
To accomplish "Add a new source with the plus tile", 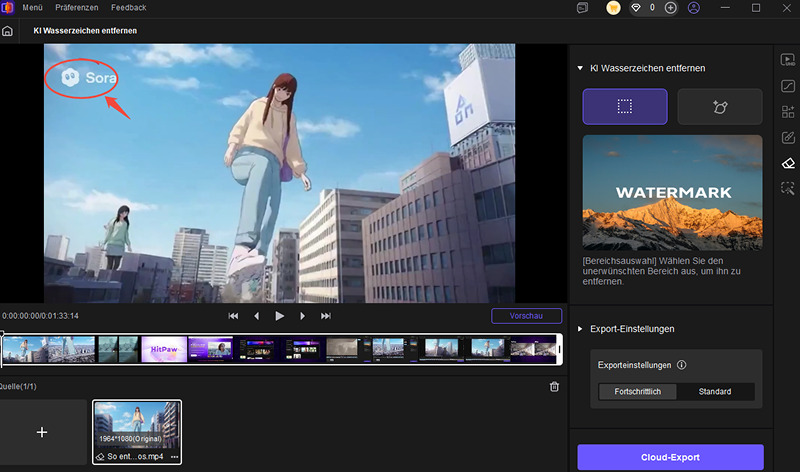I will [42, 432].
